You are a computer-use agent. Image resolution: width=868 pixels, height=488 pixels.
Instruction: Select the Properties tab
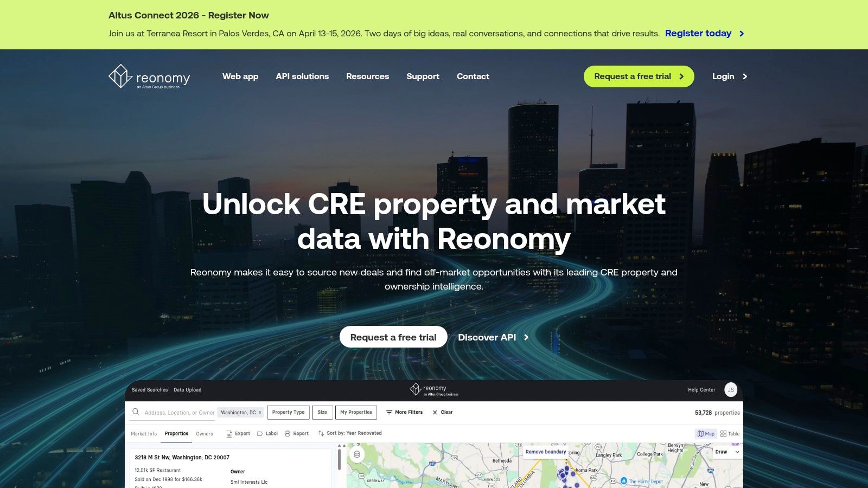tap(176, 434)
